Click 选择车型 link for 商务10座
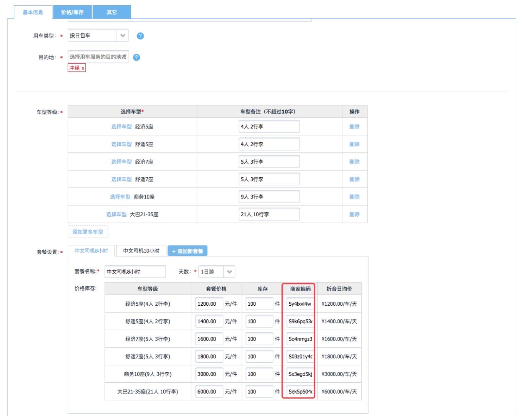The image size is (523, 420). click(x=120, y=197)
